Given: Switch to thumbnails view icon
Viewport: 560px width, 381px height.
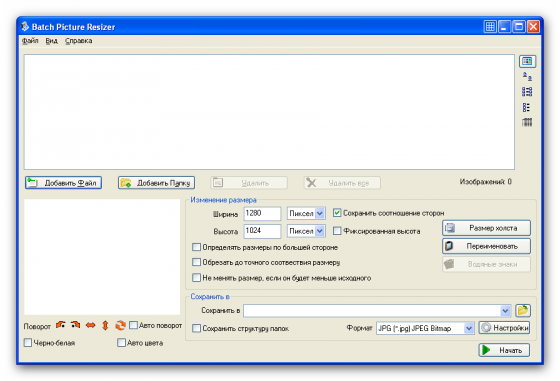Looking at the screenshot, I should tap(527, 61).
